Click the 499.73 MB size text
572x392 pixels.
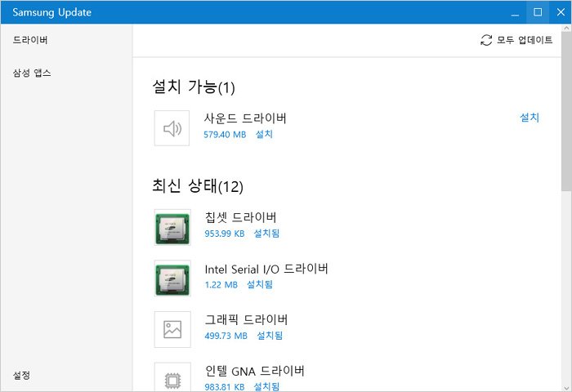pyautogui.click(x=226, y=336)
